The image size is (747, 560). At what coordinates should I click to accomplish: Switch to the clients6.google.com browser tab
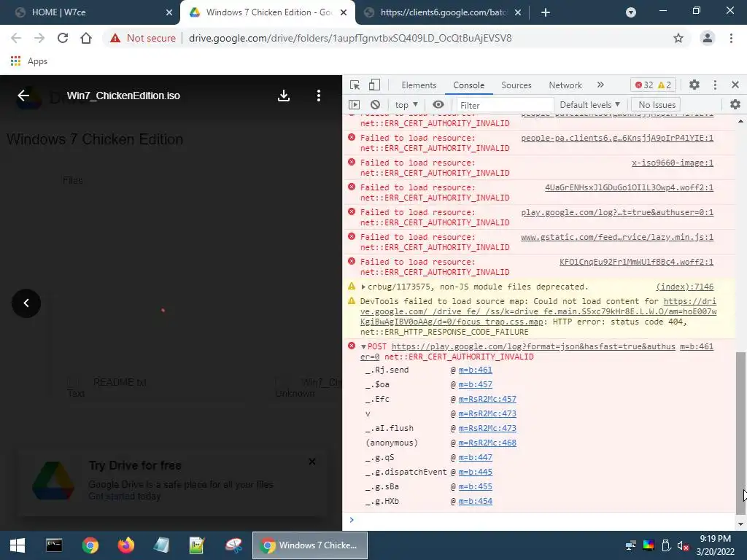(x=443, y=12)
